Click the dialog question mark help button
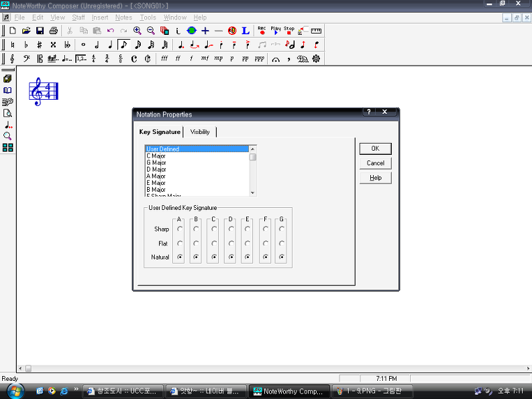The height and width of the screenshot is (399, 532). [x=369, y=112]
